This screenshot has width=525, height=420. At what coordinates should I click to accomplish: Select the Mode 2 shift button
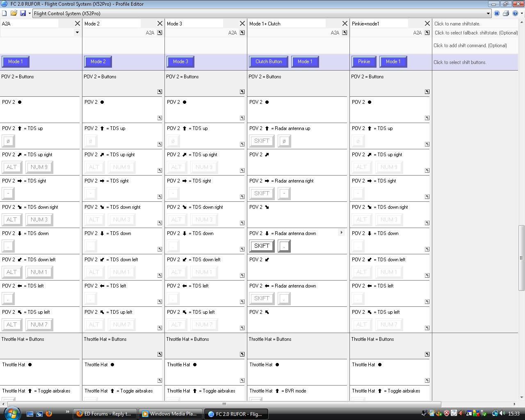pos(98,62)
